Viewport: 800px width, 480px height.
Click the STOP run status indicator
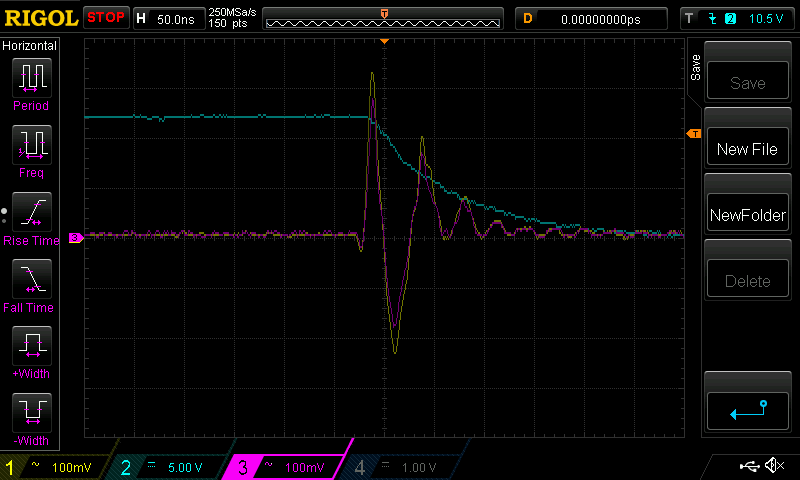[x=106, y=17]
